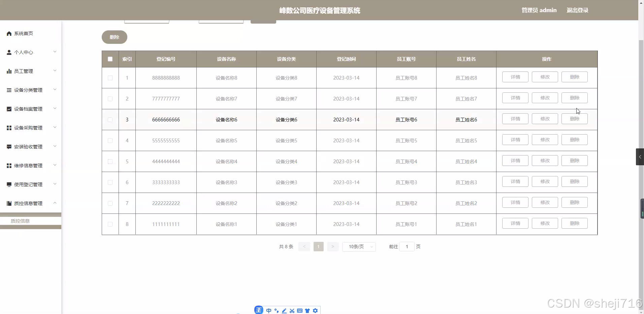
Task: Select the handwriting pen icon on IME toolbar
Action: 284,310
